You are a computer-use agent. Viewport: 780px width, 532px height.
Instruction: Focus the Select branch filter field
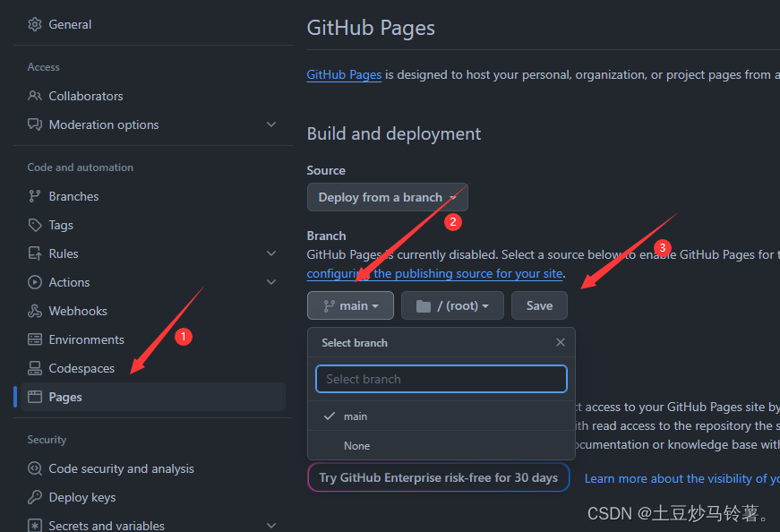pos(441,379)
